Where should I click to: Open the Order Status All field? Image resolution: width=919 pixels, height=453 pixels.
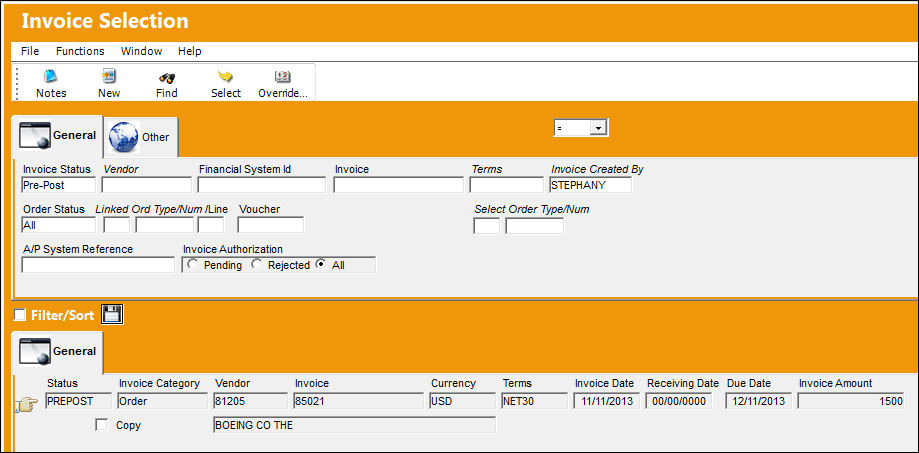58,225
